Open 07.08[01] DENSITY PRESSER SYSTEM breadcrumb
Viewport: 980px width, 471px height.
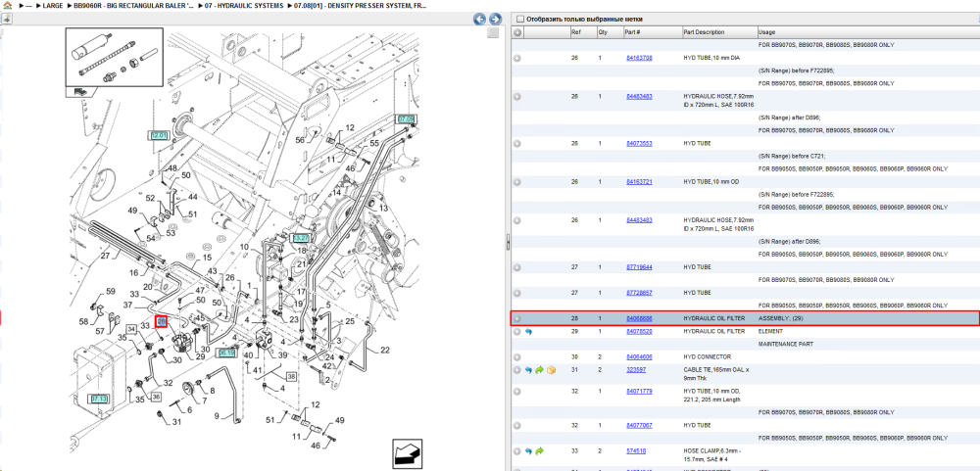[361, 5]
